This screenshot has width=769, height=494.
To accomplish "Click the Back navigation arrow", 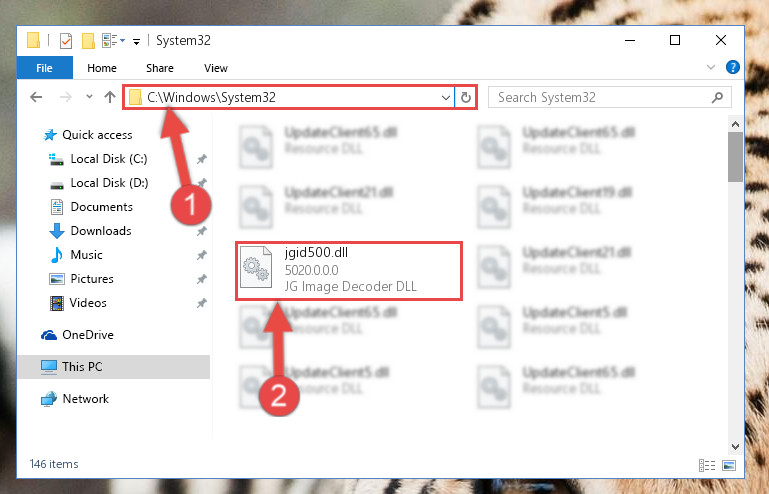I will point(36,97).
